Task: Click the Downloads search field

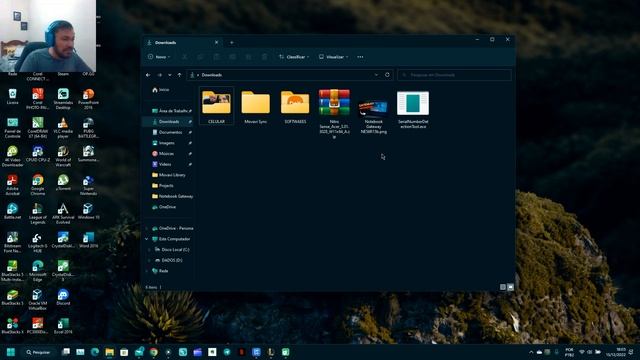Action: (x=454, y=75)
